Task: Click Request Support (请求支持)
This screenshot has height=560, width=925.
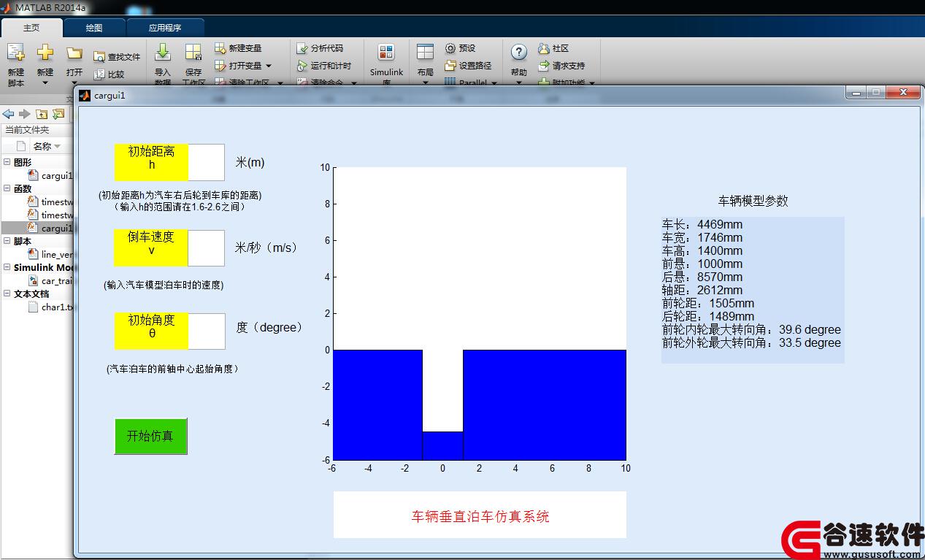Action: 561,66
